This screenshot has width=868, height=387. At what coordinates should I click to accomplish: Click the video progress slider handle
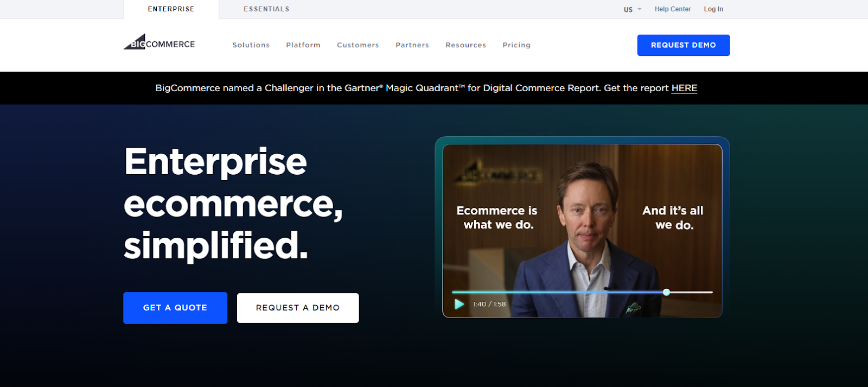(x=667, y=292)
